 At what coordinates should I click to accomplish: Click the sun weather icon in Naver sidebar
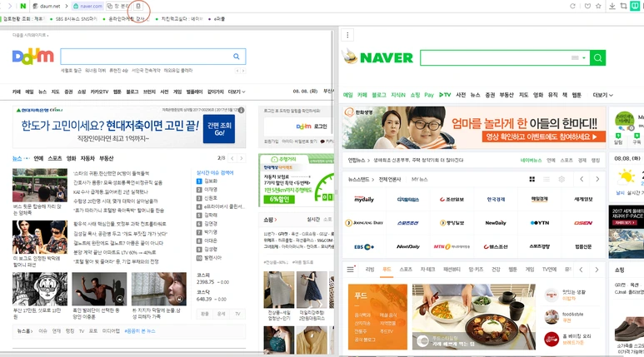[x=626, y=177]
